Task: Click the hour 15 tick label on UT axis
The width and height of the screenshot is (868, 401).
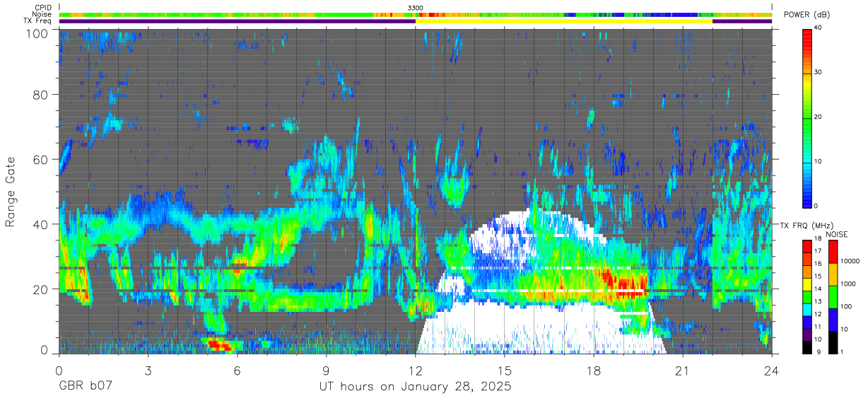Action: coord(505,371)
